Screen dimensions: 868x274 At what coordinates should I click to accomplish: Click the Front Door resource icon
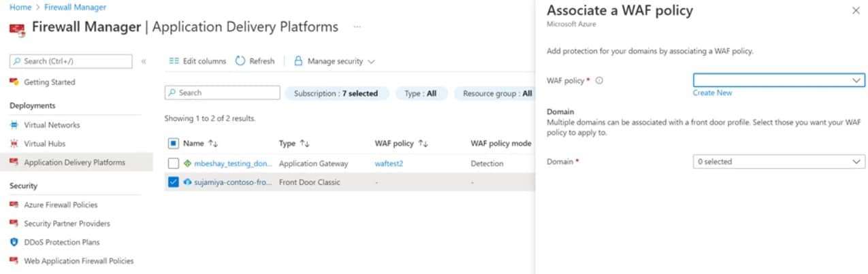[x=188, y=182]
